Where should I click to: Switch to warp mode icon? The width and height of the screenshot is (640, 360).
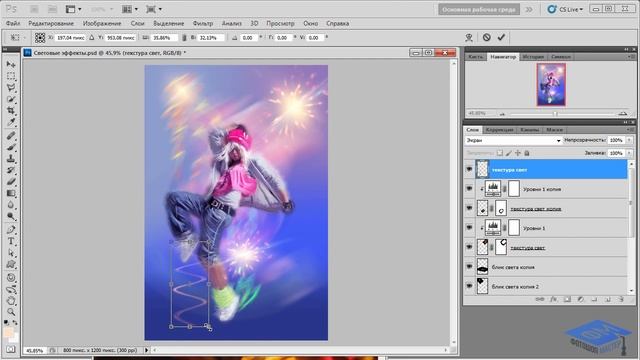[469, 37]
